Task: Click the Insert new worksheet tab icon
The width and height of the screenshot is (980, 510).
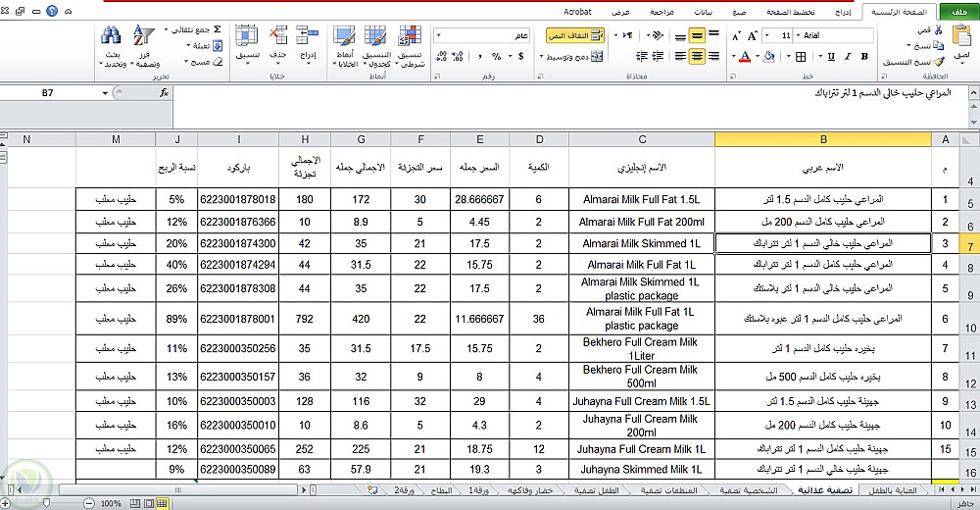Action: click(x=373, y=490)
